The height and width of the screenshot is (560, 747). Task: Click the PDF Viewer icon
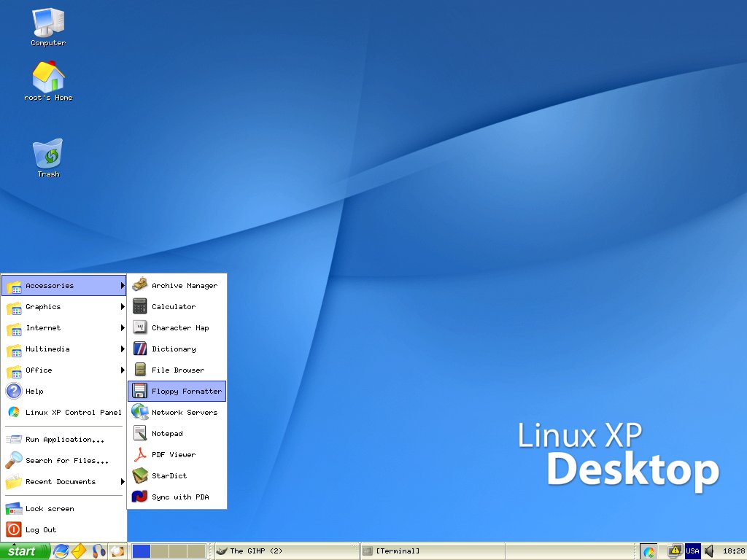tap(140, 454)
